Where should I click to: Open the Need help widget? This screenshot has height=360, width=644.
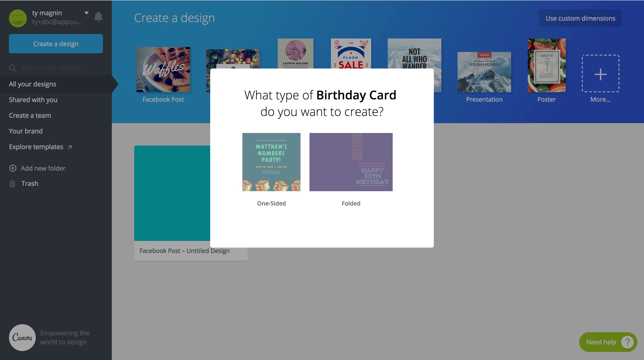point(608,342)
